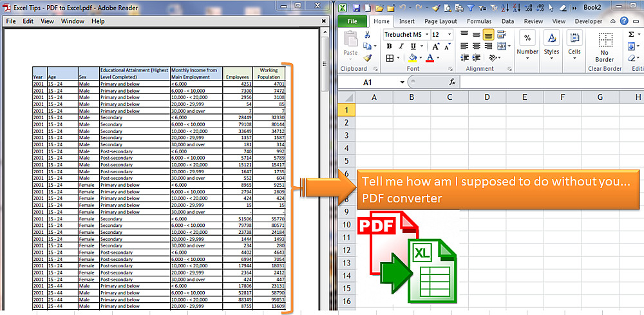The width and height of the screenshot is (644, 315).
Task: Open the green File tab in Excel
Action: point(352,21)
